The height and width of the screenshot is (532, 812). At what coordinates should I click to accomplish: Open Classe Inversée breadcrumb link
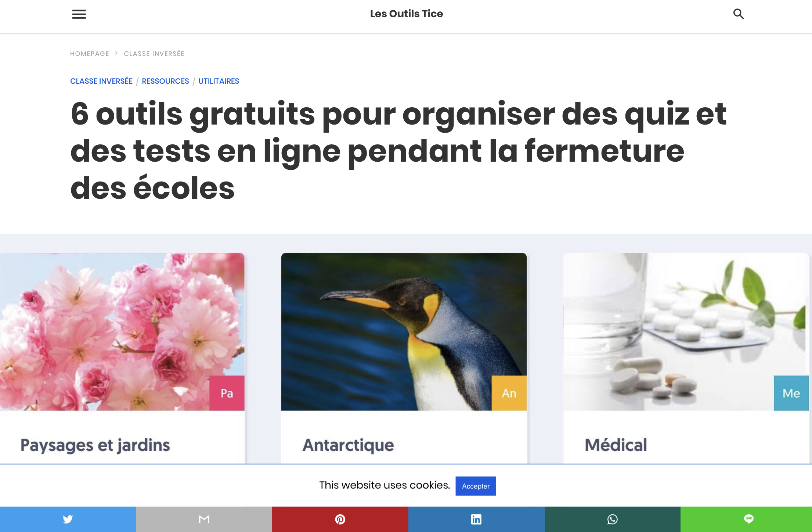[x=154, y=54]
